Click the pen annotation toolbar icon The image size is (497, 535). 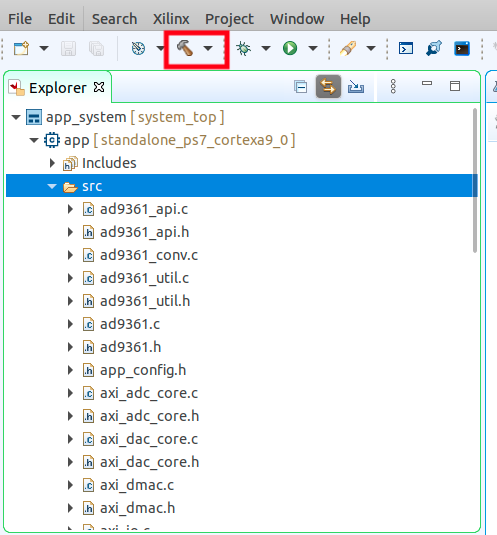tap(348, 48)
